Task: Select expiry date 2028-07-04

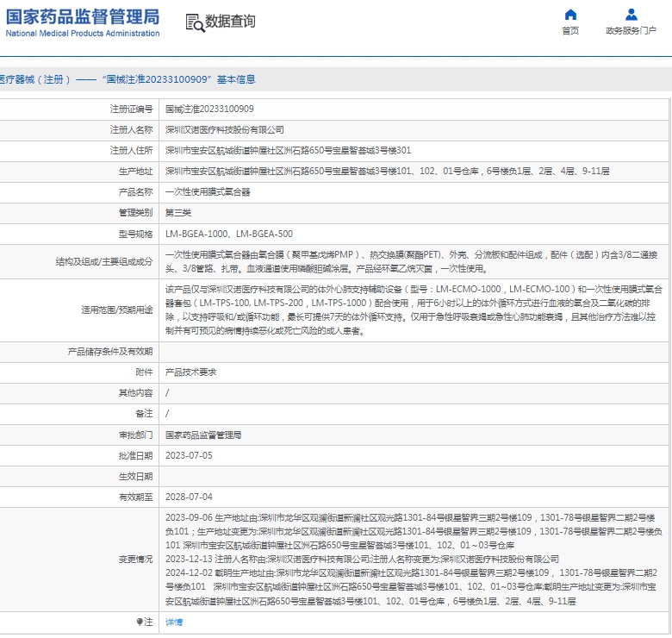Action: point(189,497)
